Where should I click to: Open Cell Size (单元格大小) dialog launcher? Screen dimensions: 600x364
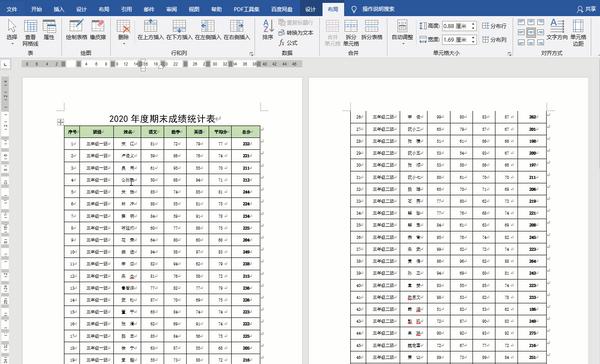[x=509, y=54]
